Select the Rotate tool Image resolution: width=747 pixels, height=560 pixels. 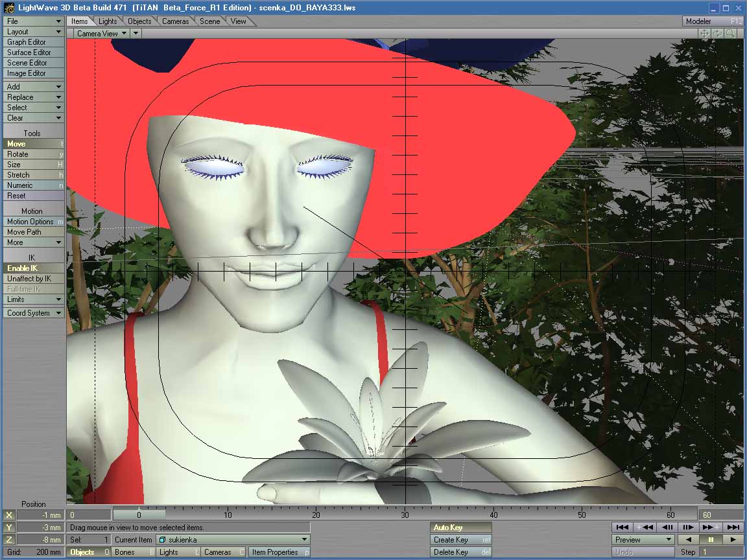pyautogui.click(x=33, y=154)
